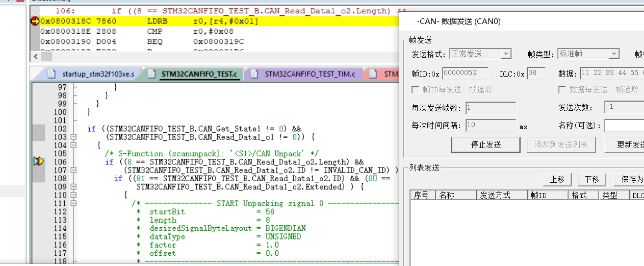Select the STM32CANFIFO_TEST.c tab
The width and height of the screenshot is (644, 266).
pos(194,74)
